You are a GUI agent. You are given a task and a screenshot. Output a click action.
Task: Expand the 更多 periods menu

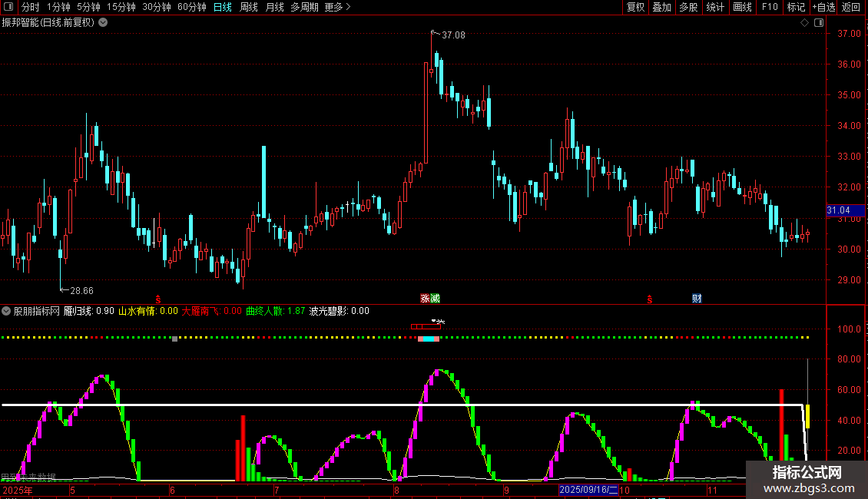(337, 7)
